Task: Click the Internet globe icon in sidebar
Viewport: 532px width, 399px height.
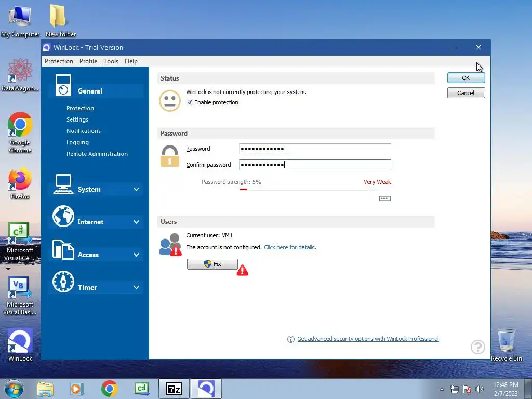Action: [x=63, y=216]
